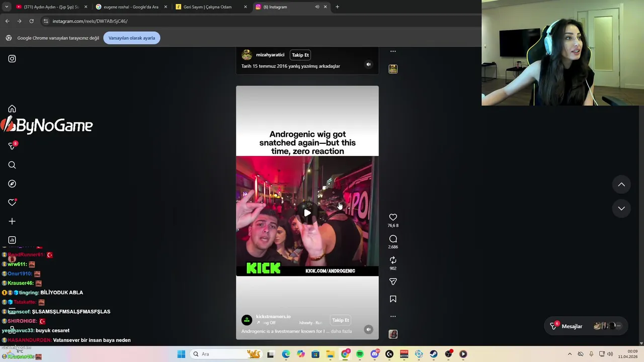Close the Instagram tab

coord(325,7)
